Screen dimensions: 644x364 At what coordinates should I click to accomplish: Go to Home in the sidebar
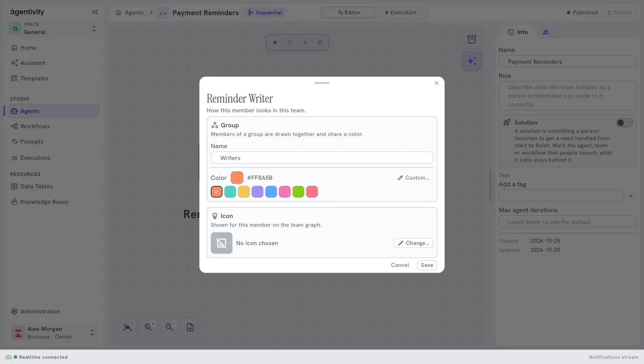coord(53,48)
